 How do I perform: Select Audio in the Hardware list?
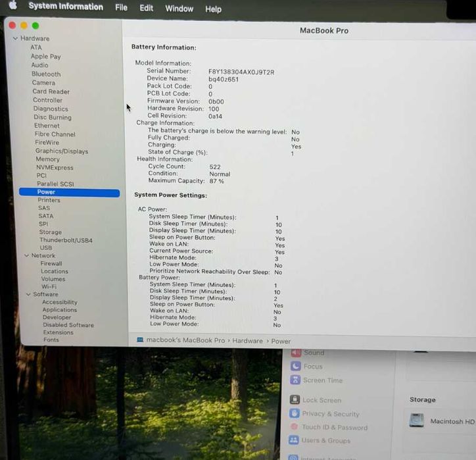pos(39,65)
